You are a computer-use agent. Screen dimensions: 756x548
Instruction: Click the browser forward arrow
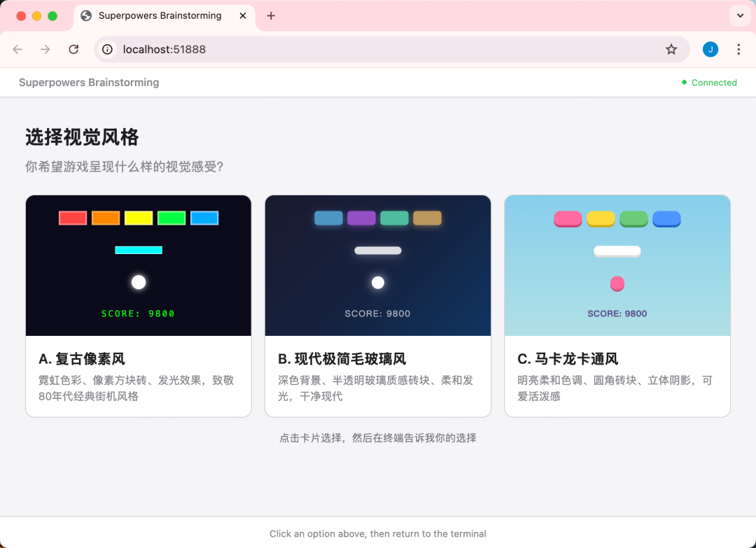pyautogui.click(x=45, y=49)
